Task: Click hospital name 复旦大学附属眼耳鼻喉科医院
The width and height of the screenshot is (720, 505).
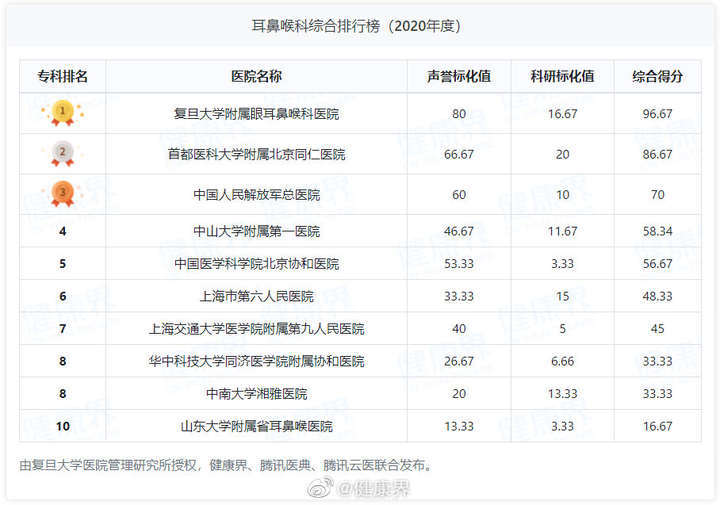Action: [256, 113]
